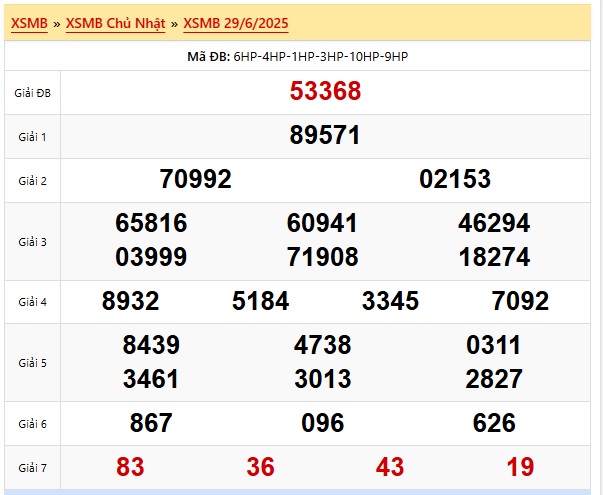Open the XSMB Chủ Nhật link
The width and height of the screenshot is (603, 495).
click(115, 23)
